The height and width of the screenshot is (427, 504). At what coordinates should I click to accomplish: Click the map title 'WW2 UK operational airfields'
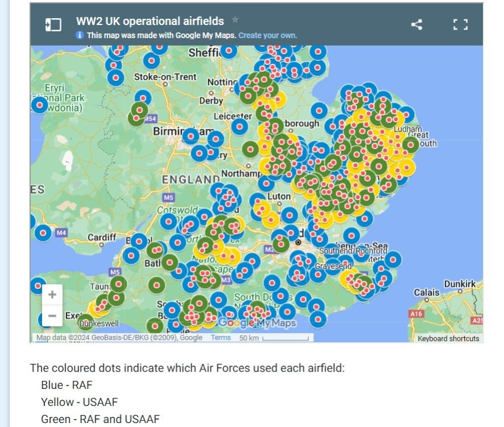[x=150, y=21]
